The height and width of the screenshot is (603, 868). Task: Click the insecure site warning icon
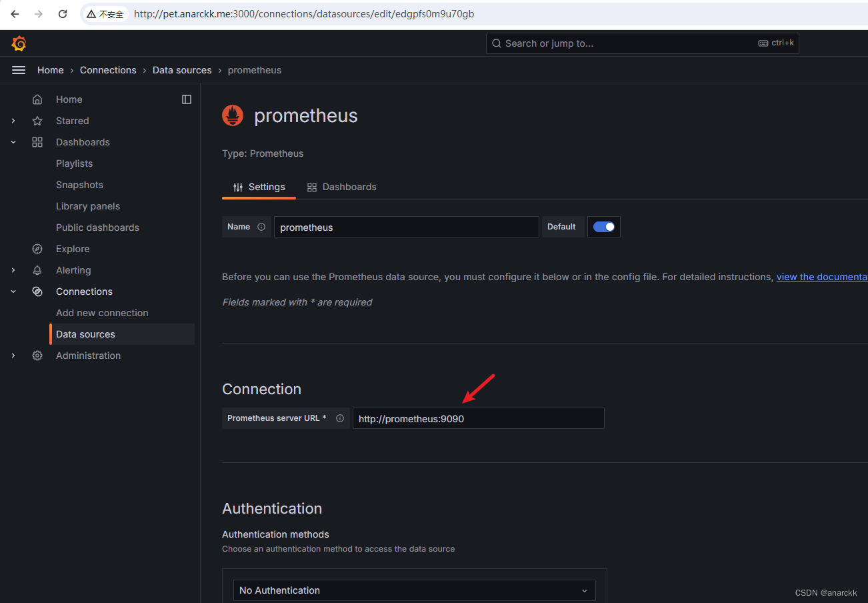tap(91, 14)
